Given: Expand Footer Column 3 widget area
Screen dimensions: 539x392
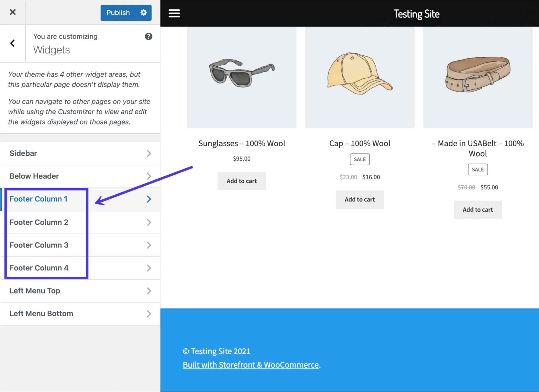Looking at the screenshot, I should click(80, 245).
